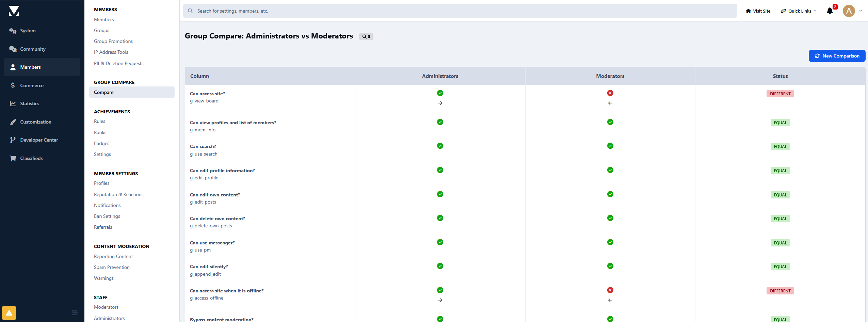The height and width of the screenshot is (322, 868).
Task: Open the Statistics section in the sidebar
Action: tap(30, 103)
